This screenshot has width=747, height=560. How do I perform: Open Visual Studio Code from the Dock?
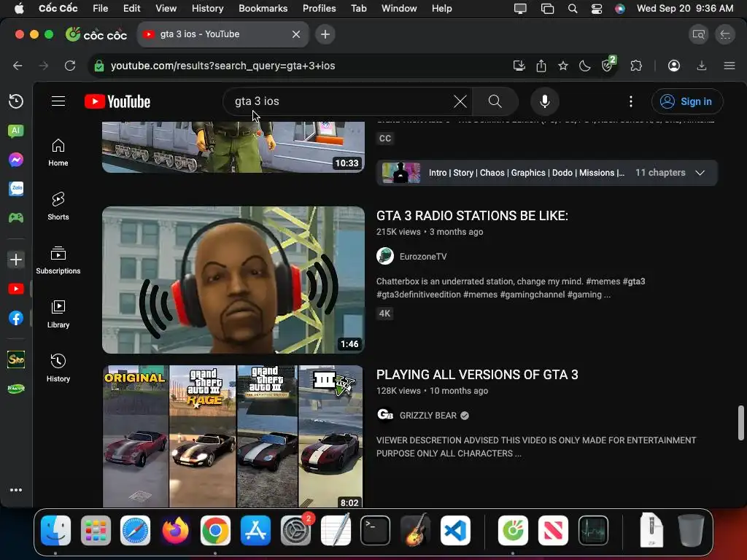click(455, 531)
